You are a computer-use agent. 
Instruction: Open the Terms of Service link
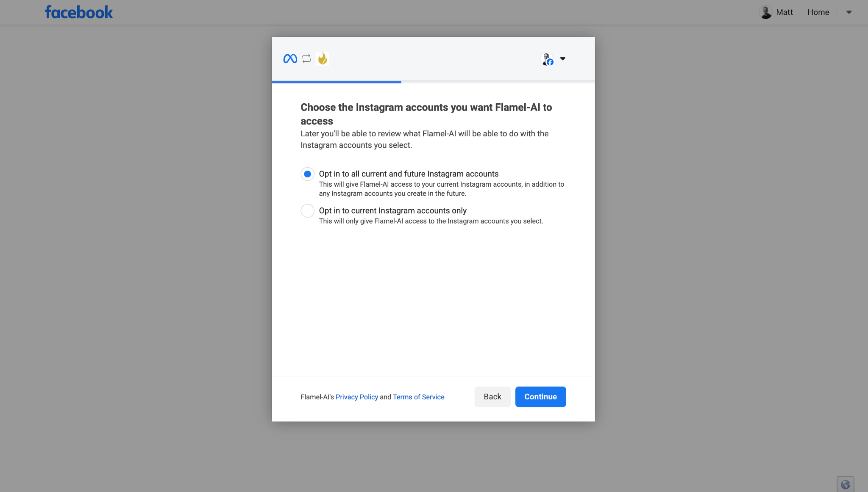(418, 397)
